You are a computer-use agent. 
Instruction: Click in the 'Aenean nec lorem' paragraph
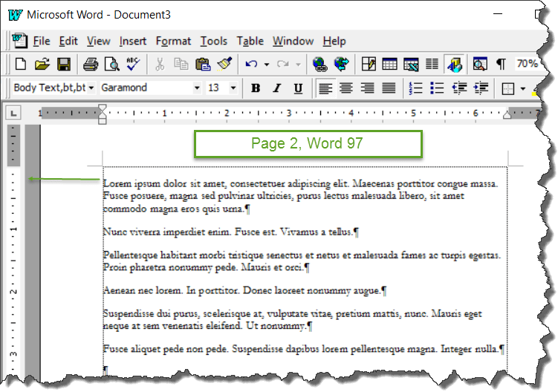[245, 291]
